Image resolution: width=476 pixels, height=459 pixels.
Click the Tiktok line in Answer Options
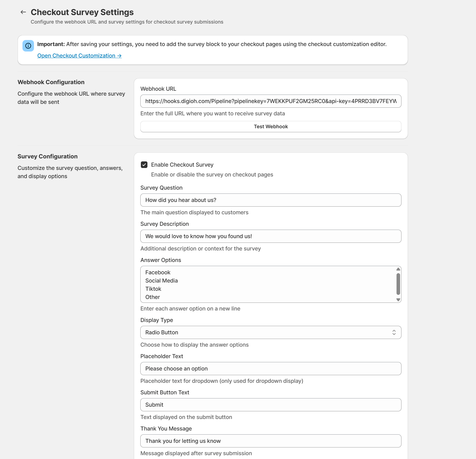(x=153, y=289)
